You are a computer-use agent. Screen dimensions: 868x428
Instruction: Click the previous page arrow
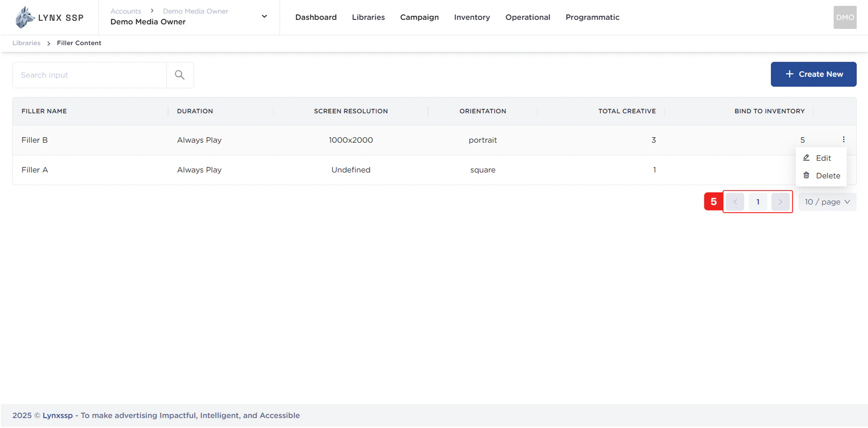pyautogui.click(x=735, y=201)
